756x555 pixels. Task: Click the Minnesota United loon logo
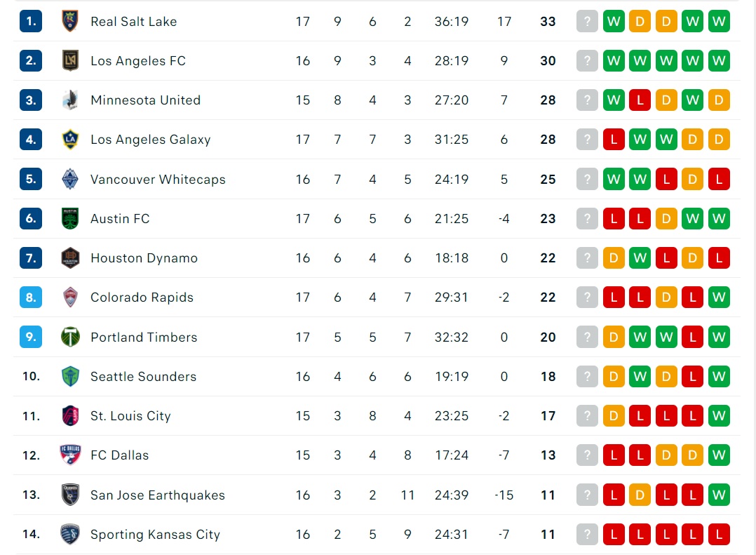70,100
